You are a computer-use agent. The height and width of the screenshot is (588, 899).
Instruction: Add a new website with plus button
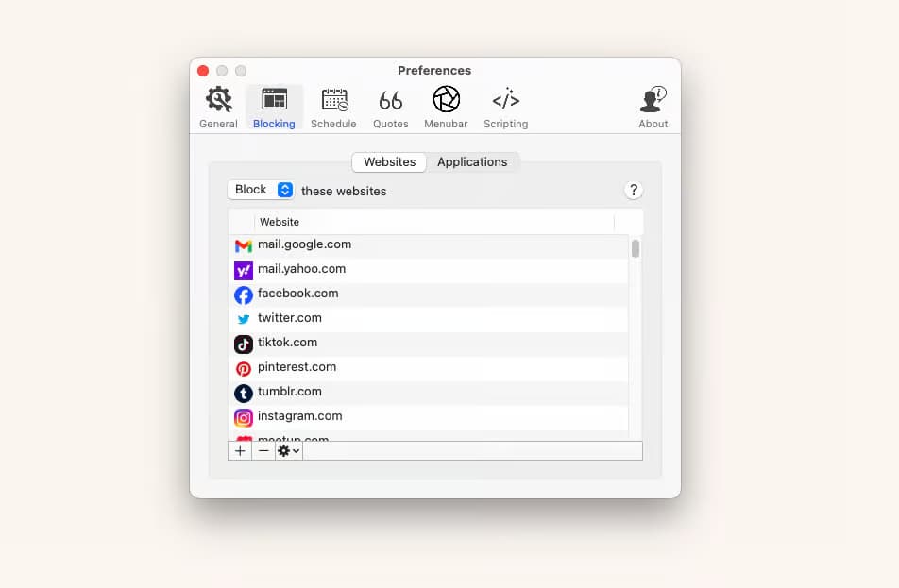(240, 451)
